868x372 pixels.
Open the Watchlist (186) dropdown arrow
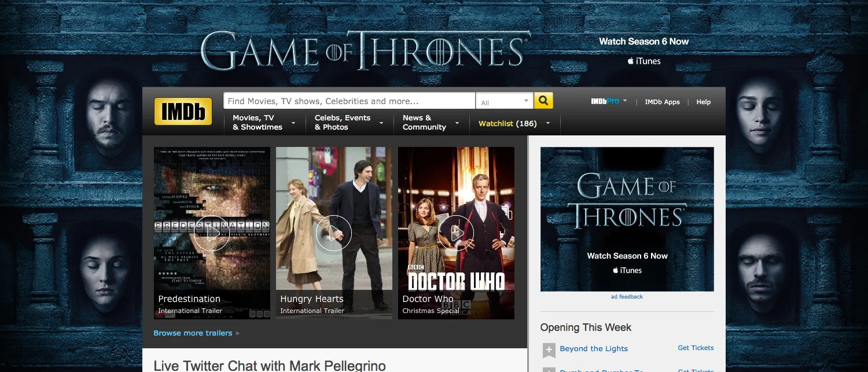(547, 123)
